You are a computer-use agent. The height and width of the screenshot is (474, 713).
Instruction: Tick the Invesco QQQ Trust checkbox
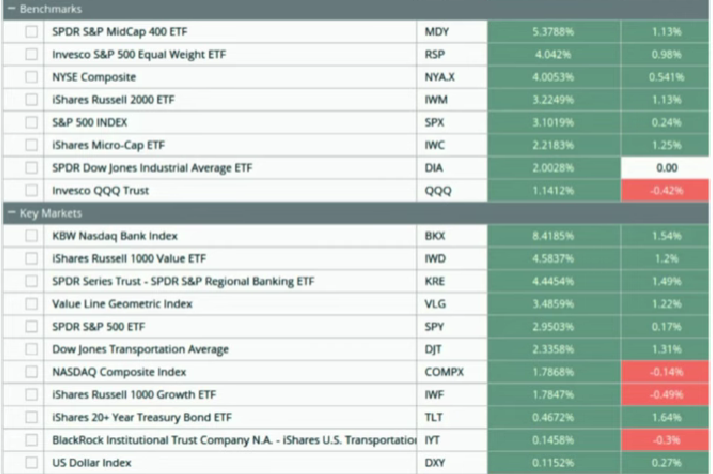click(x=33, y=190)
